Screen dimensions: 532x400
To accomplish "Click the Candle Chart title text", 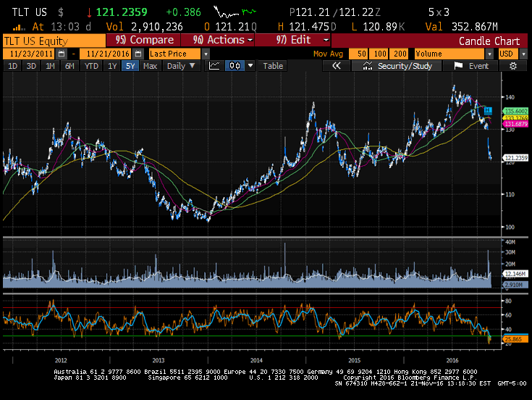I will point(489,41).
